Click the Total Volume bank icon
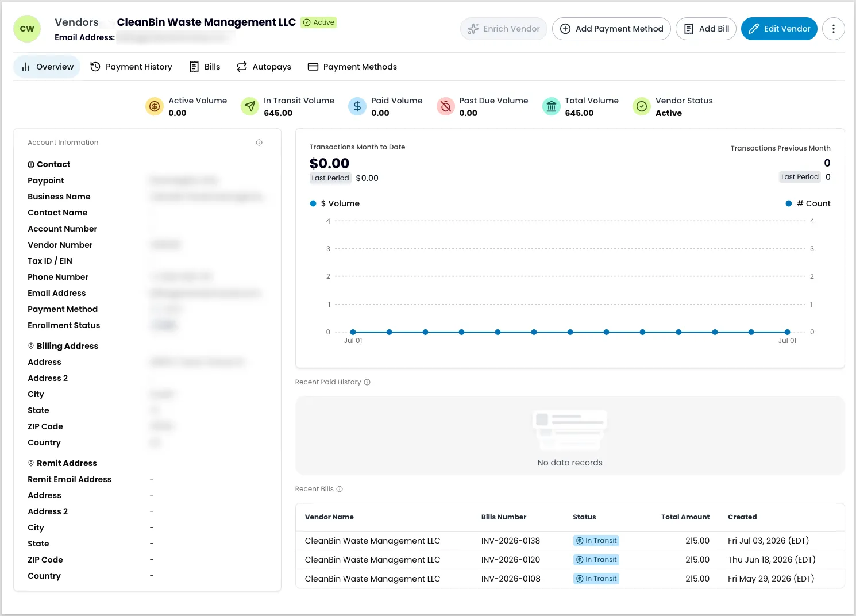This screenshot has width=856, height=616. pyautogui.click(x=552, y=106)
